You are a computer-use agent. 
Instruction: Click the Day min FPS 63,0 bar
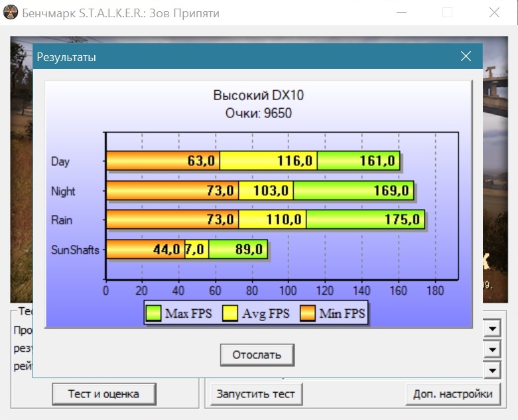click(163, 161)
